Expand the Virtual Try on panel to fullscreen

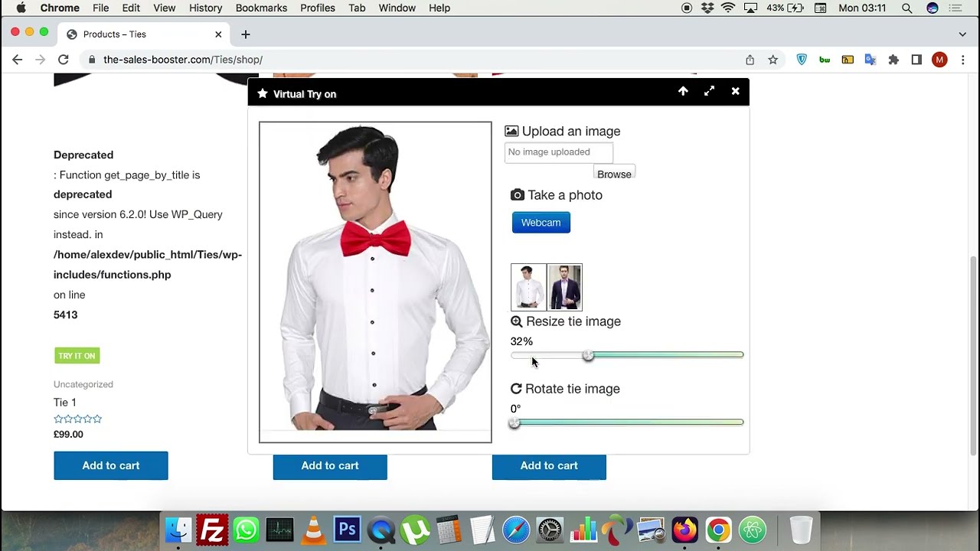[x=709, y=91]
